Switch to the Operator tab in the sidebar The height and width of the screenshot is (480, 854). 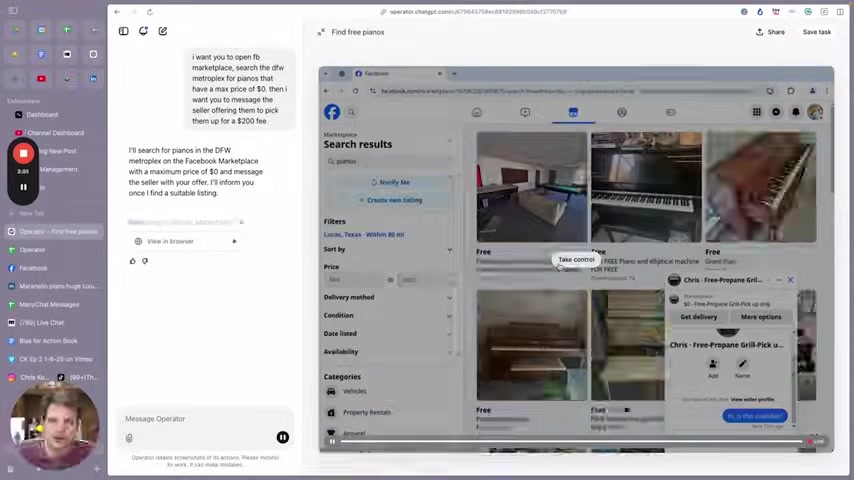tap(32, 250)
